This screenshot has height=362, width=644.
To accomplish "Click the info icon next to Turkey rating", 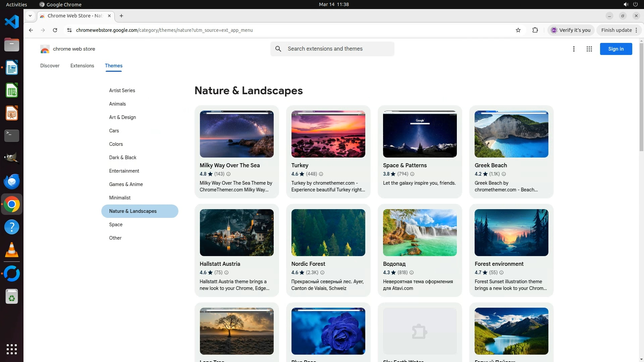I will (x=321, y=174).
